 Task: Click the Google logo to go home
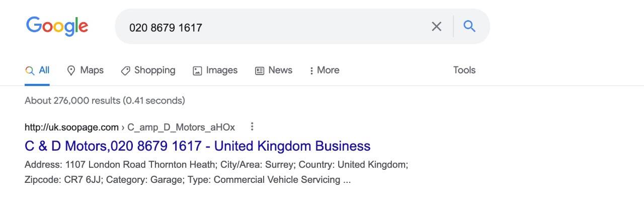click(57, 26)
